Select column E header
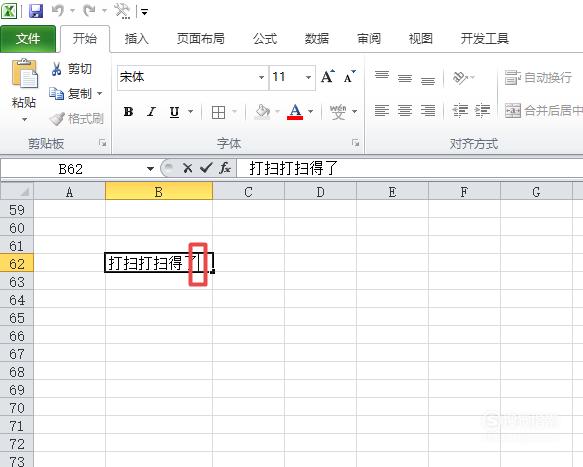This screenshot has width=583, height=467. [392, 191]
